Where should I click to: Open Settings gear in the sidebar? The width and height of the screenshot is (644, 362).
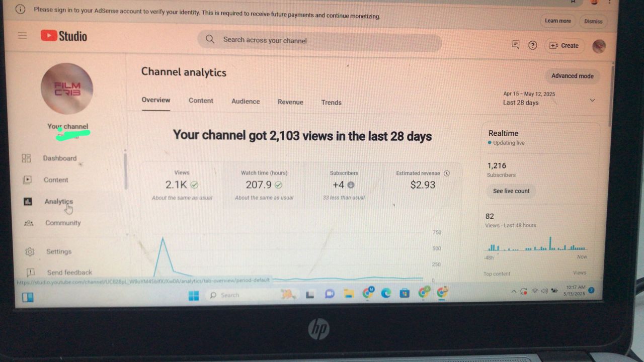pos(30,251)
